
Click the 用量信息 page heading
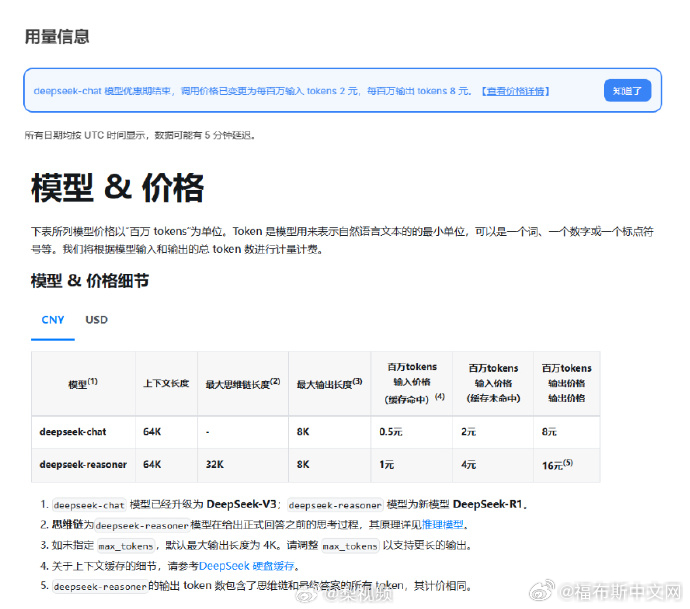tap(57, 37)
